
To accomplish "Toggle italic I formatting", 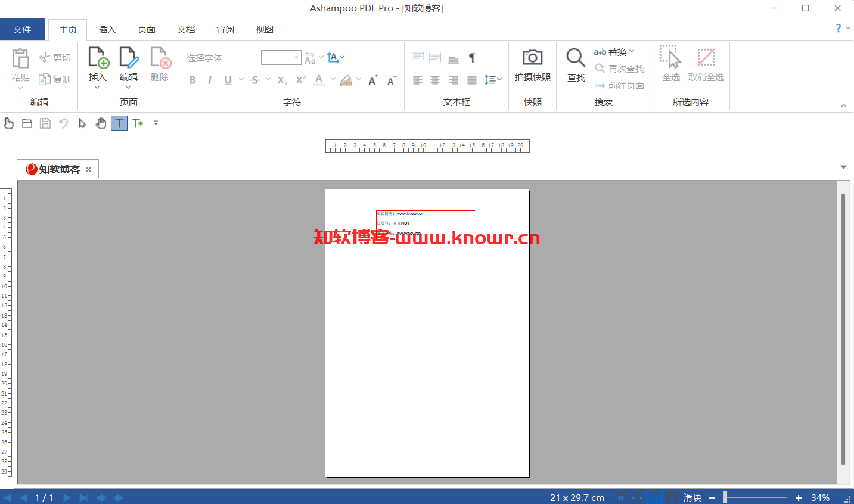I will tap(210, 80).
